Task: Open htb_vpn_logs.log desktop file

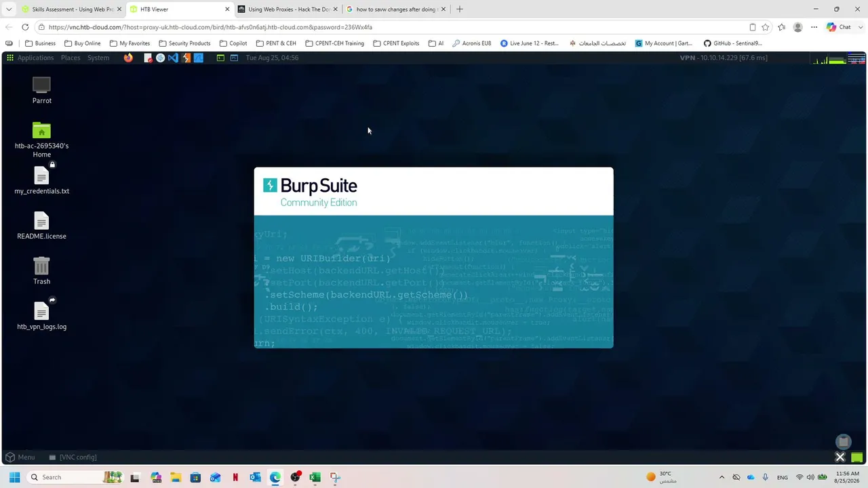Action: (x=41, y=315)
